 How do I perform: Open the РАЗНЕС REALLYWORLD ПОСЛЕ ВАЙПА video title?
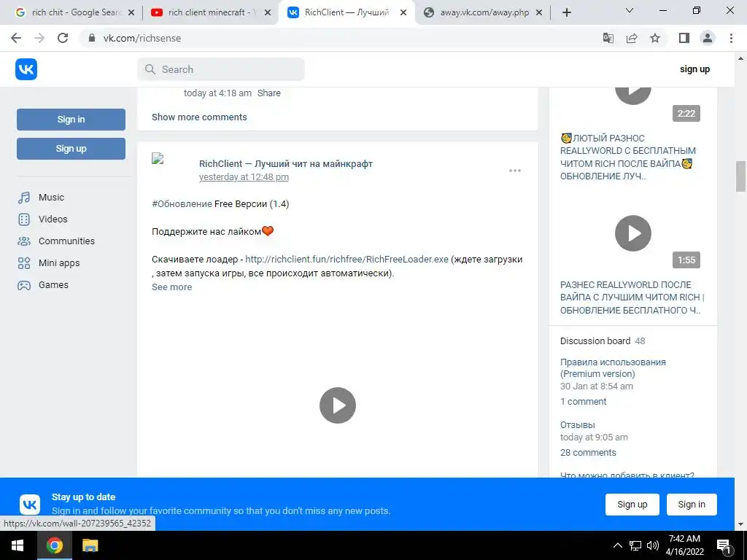(632, 297)
